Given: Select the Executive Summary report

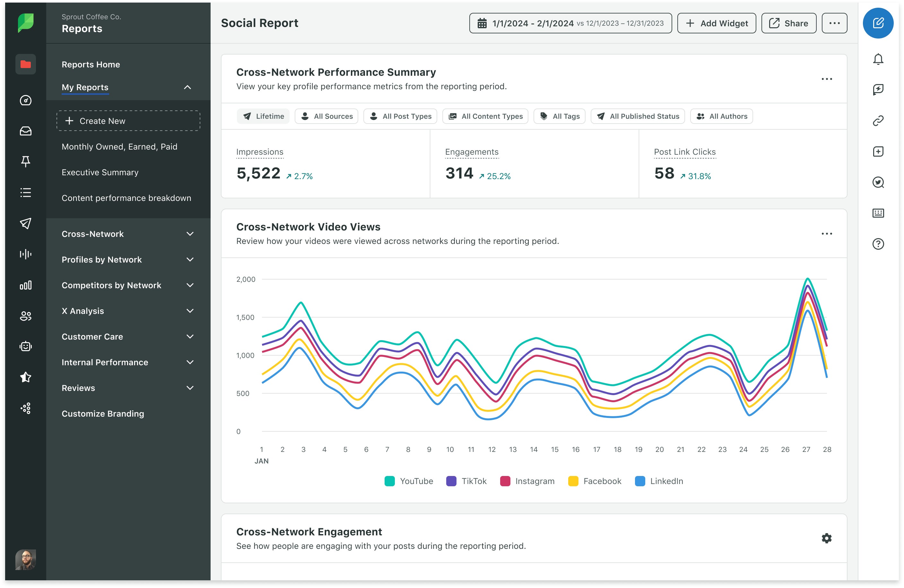Looking at the screenshot, I should pyautogui.click(x=100, y=172).
